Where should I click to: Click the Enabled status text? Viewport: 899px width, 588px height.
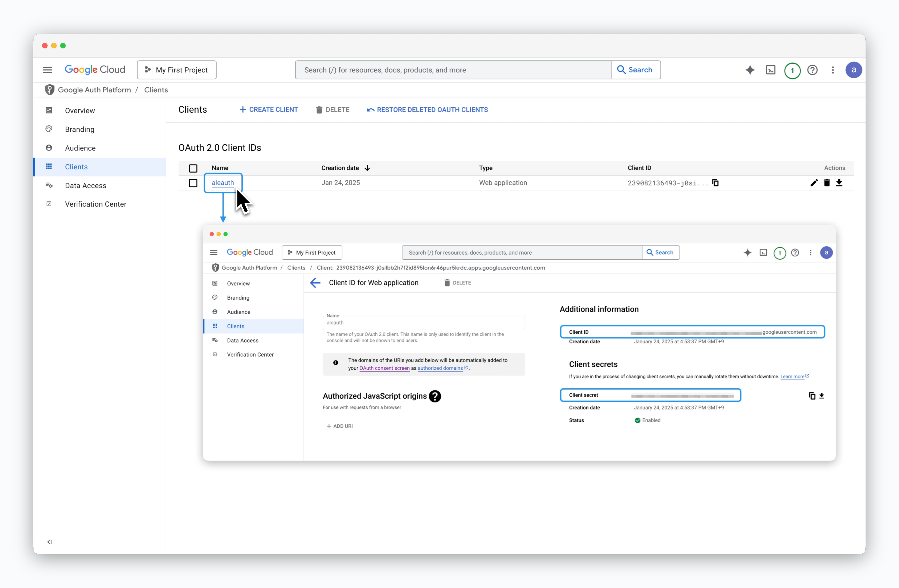coord(651,420)
